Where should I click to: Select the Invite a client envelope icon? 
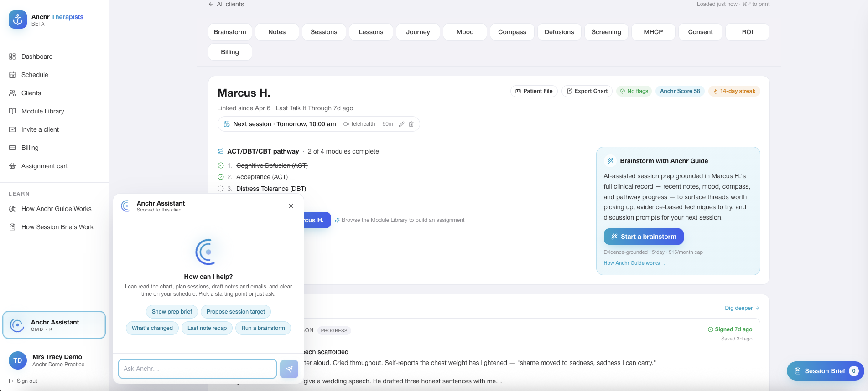point(12,129)
